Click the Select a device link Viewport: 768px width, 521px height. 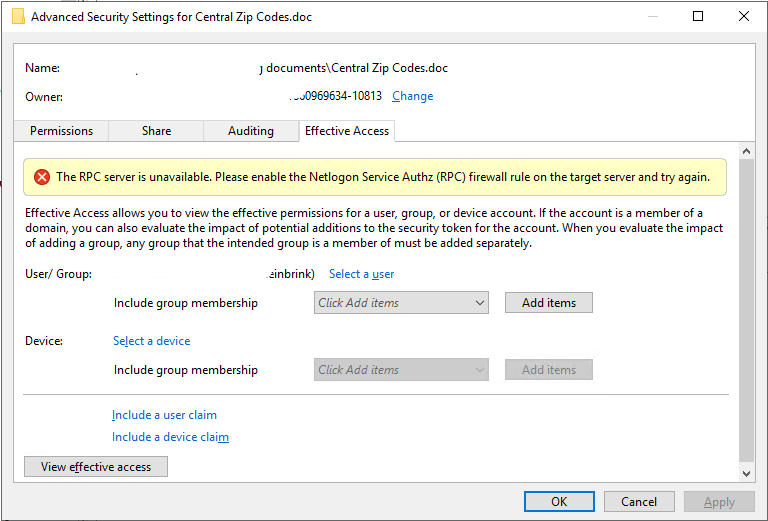click(151, 341)
